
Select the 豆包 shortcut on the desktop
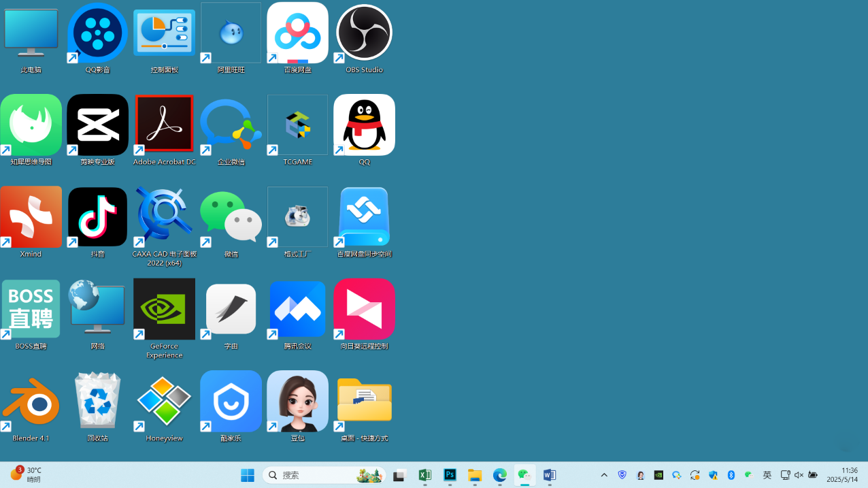pos(297,406)
